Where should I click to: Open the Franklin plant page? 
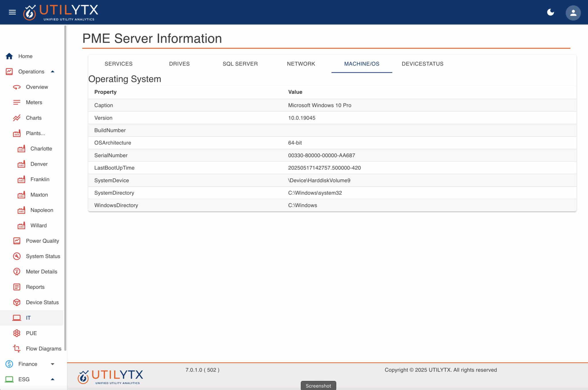[x=40, y=179]
